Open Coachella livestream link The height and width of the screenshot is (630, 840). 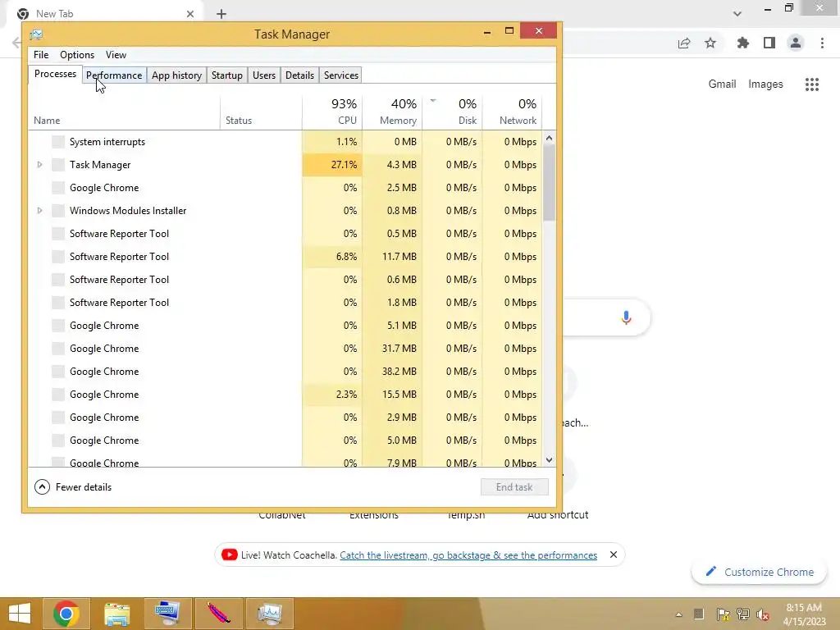point(468,555)
